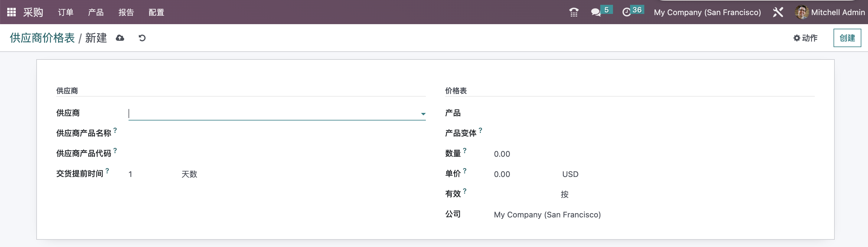This screenshot has width=868, height=247.
Task: Open the 产品 menu
Action: point(96,12)
